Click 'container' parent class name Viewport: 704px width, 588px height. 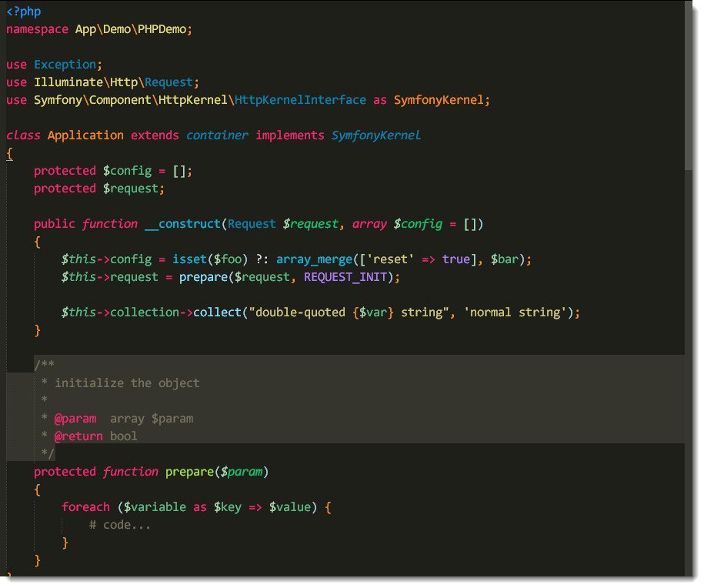(x=217, y=135)
